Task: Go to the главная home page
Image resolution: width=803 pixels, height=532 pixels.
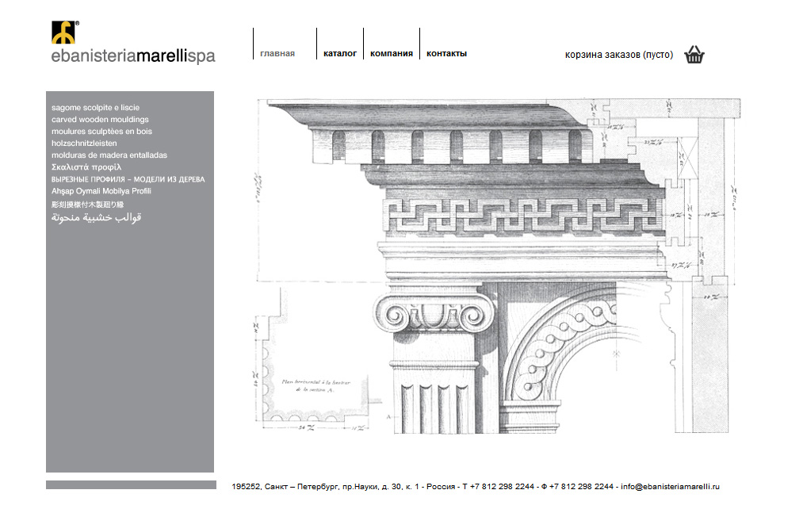Action: point(277,53)
